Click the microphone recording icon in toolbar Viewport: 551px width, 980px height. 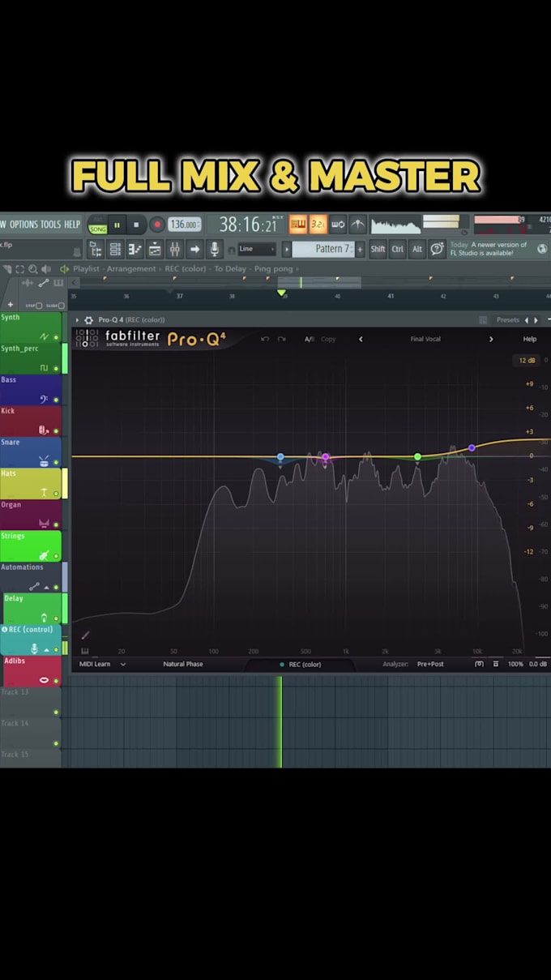pos(215,249)
